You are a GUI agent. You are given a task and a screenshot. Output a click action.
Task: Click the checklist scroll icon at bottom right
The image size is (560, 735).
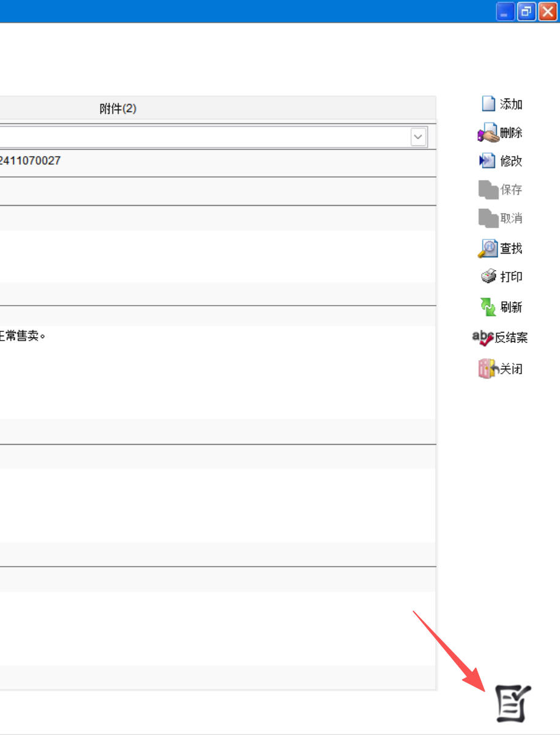tap(513, 703)
